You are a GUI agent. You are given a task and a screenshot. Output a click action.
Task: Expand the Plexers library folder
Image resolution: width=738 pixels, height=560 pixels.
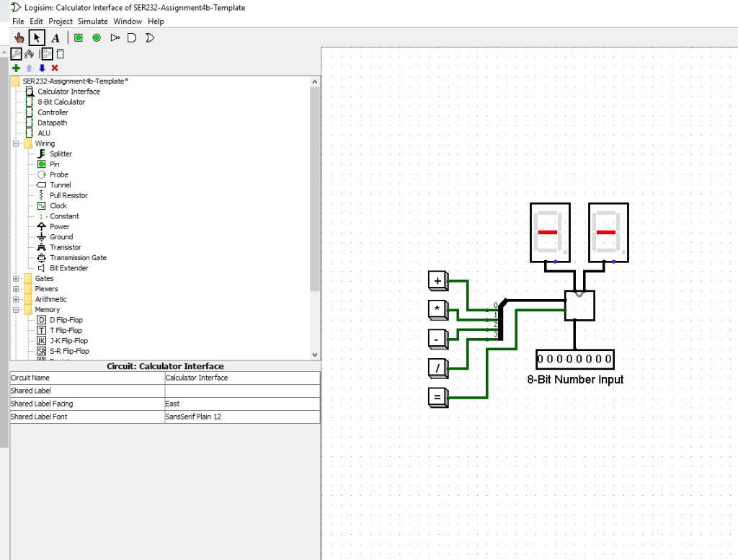(16, 289)
